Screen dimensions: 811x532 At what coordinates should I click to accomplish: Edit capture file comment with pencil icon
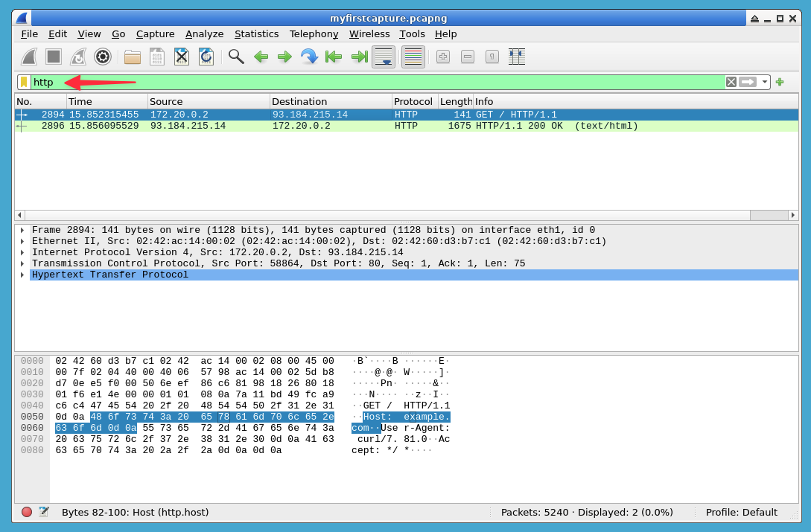tap(45, 512)
